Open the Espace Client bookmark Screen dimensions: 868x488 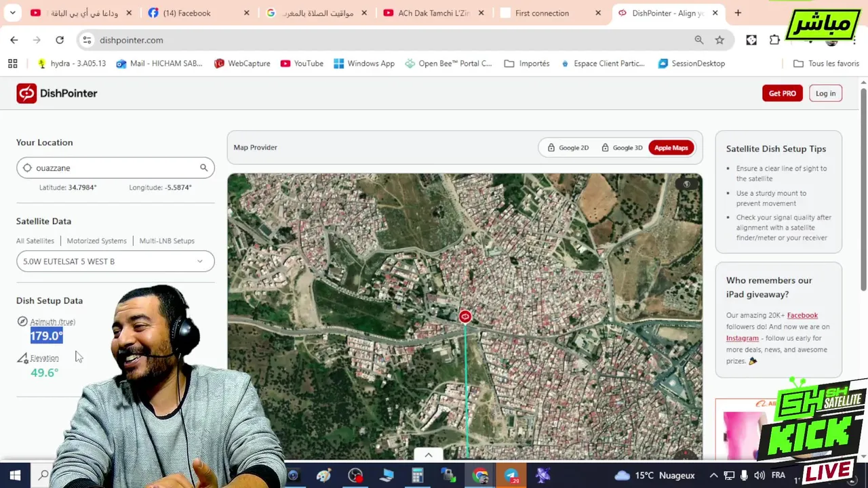(602, 63)
